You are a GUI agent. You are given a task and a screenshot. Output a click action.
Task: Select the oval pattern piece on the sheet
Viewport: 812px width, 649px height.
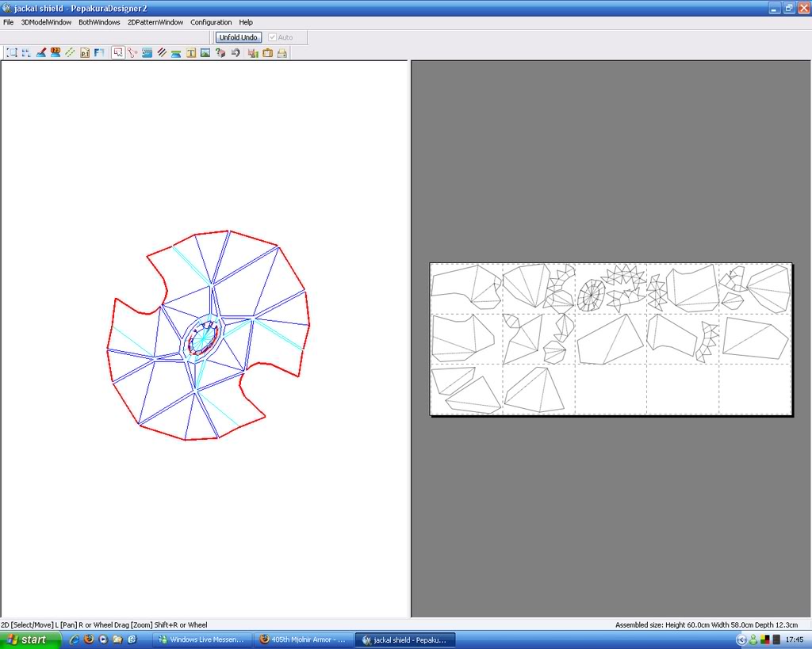pos(591,294)
